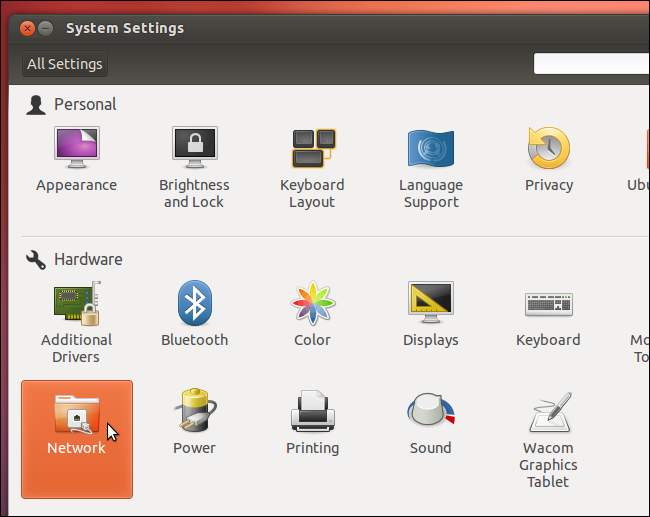
Task: Open the Keyboard Layout panel
Action: [312, 165]
